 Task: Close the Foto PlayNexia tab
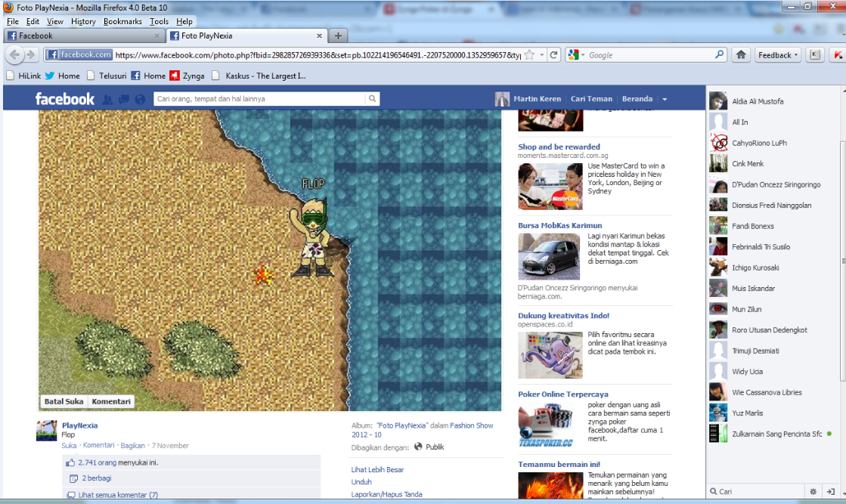pyautogui.click(x=319, y=36)
